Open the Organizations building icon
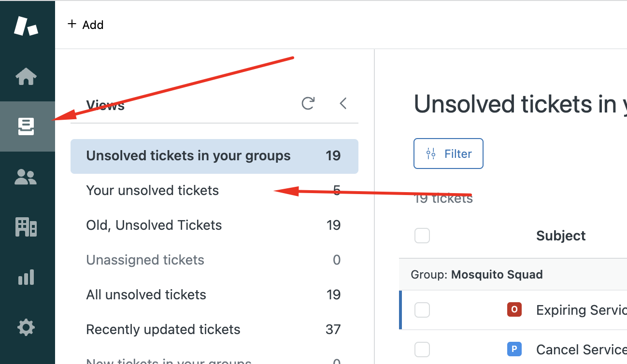The image size is (627, 364). coord(26,227)
